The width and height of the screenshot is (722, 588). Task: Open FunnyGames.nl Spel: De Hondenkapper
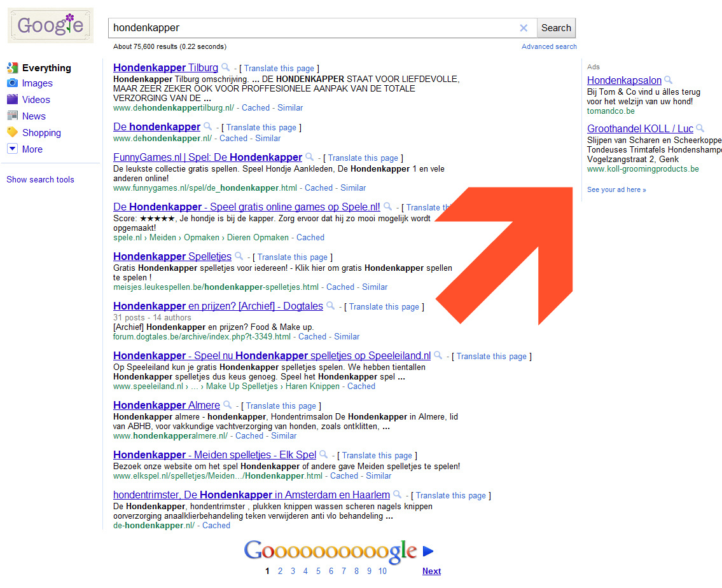(x=207, y=158)
